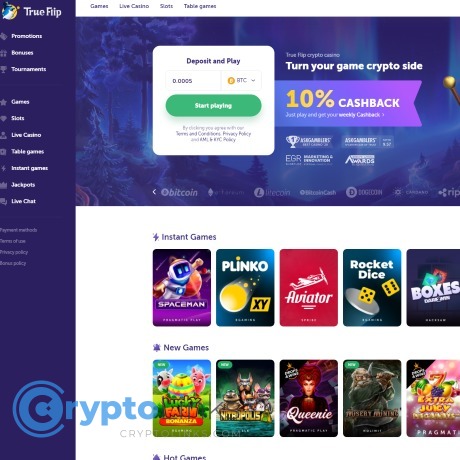Click the True Flip logo
This screenshot has height=460, width=460.
[x=32, y=12]
